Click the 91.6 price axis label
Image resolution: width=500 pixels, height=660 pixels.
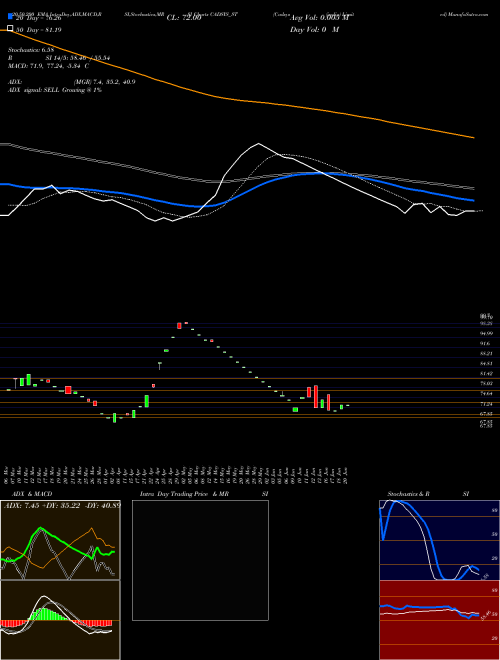[x=485, y=343]
